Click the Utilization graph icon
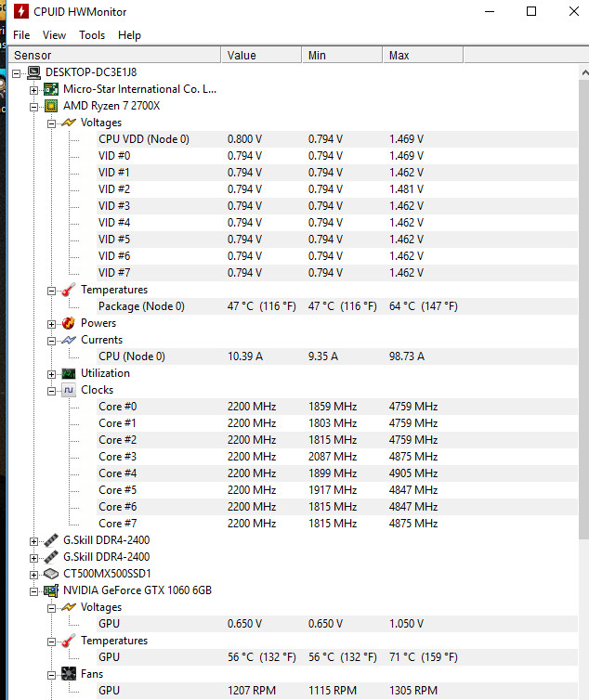Viewport: 589px width, 700px height. coord(69,373)
